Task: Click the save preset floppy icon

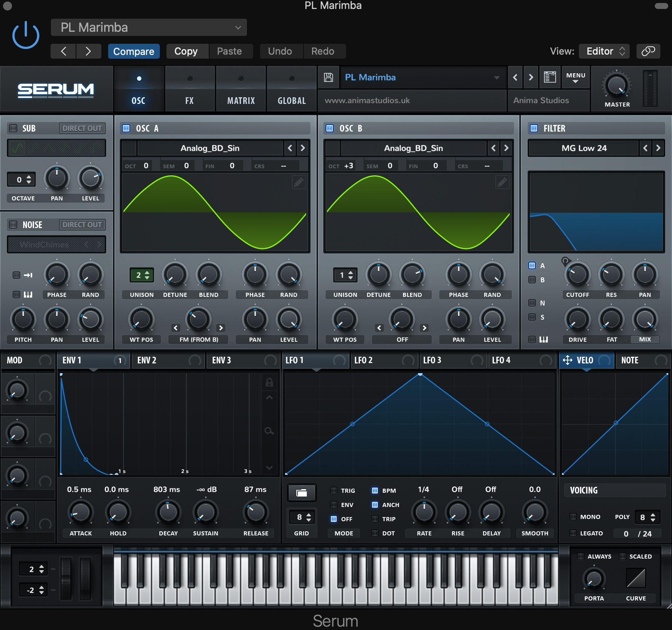Action: point(329,77)
